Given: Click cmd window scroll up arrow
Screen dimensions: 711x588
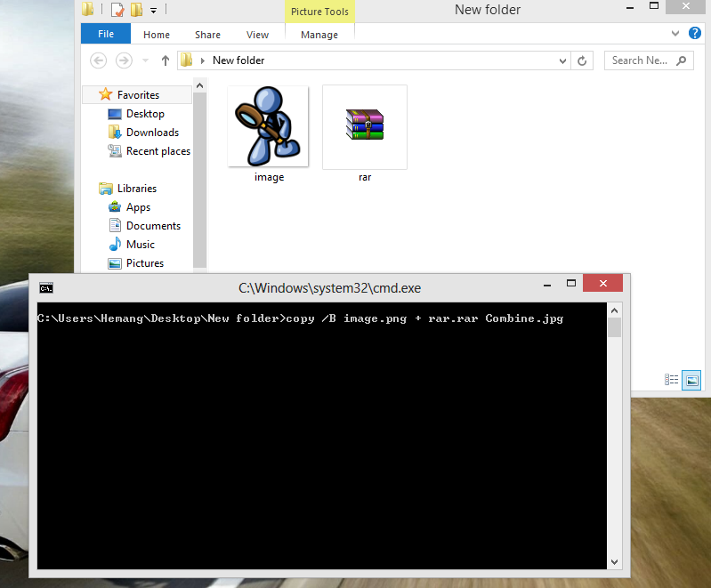Looking at the screenshot, I should coord(614,310).
